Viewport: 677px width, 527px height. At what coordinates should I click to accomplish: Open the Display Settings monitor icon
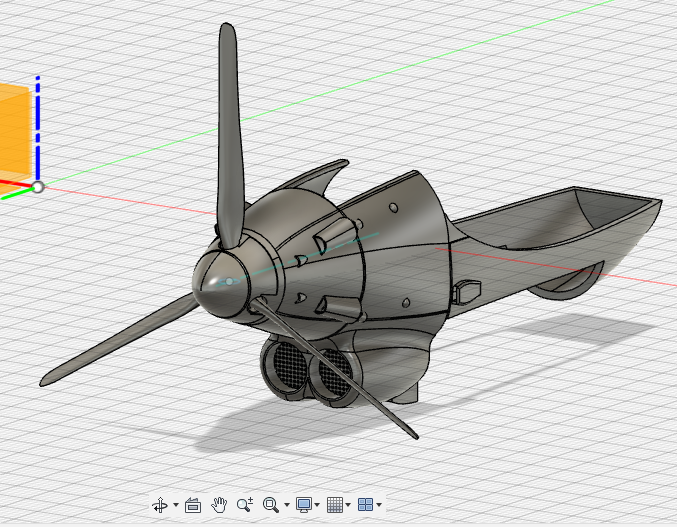(x=304, y=505)
